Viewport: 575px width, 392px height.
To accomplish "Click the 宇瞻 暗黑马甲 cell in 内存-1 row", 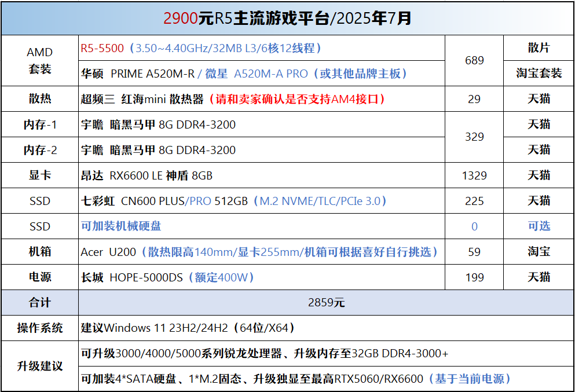I will click(x=262, y=124).
